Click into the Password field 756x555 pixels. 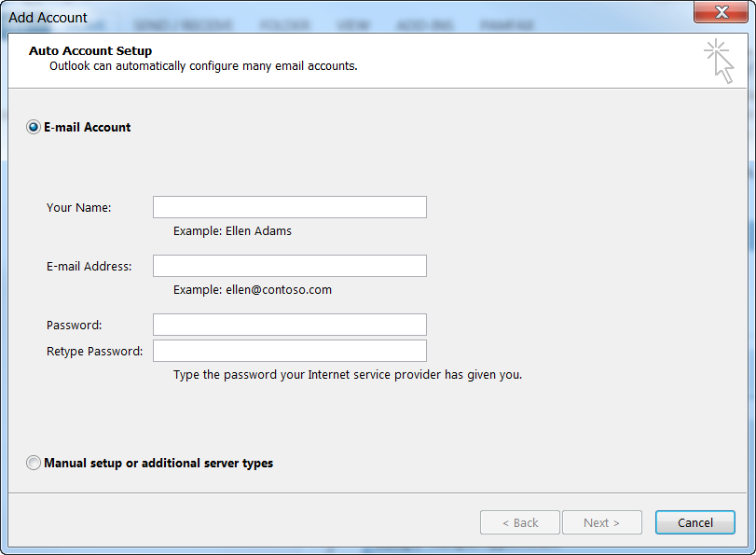click(x=289, y=325)
